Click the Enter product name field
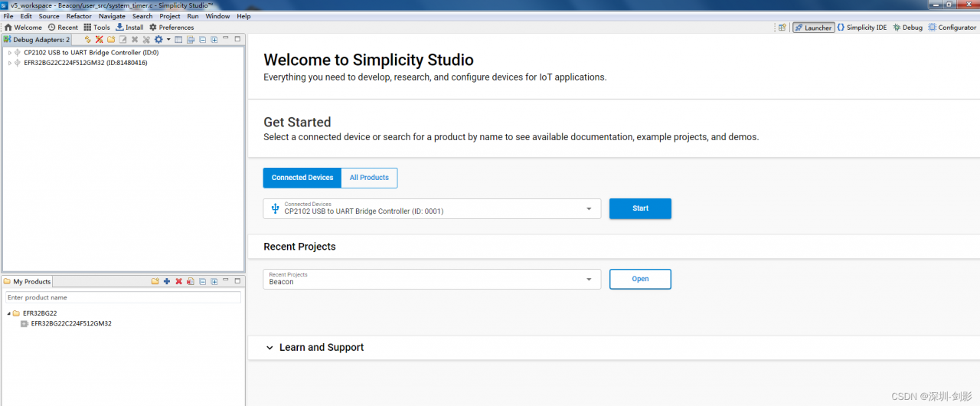The height and width of the screenshot is (406, 980). (122, 297)
